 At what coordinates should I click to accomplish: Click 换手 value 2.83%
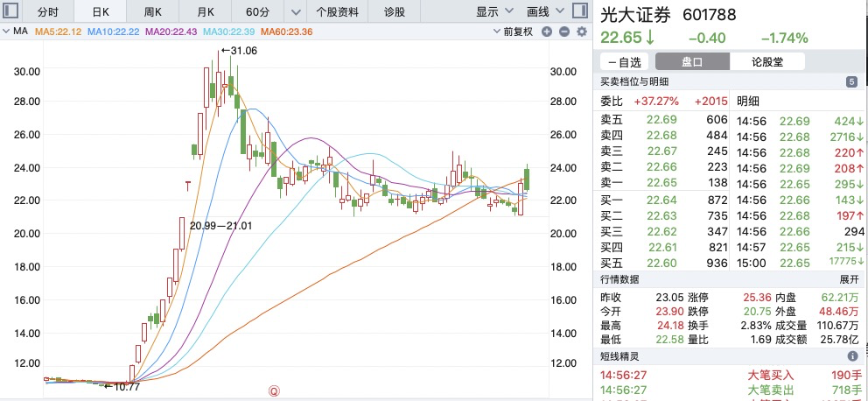[x=756, y=326]
